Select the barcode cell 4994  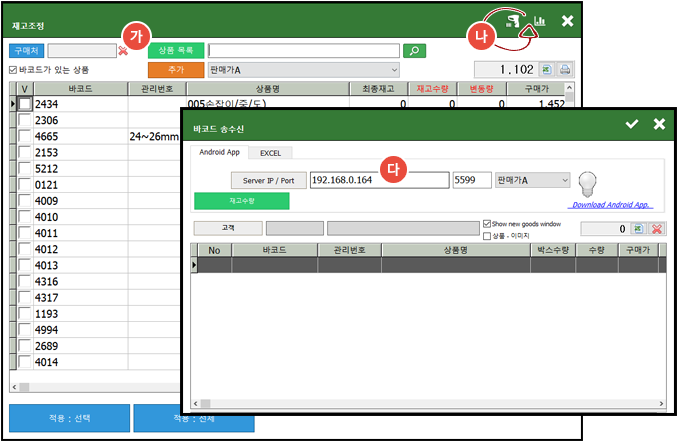(x=81, y=330)
